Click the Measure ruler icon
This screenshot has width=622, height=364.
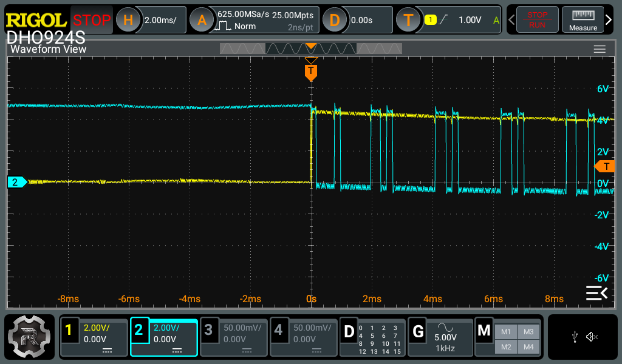point(583,20)
